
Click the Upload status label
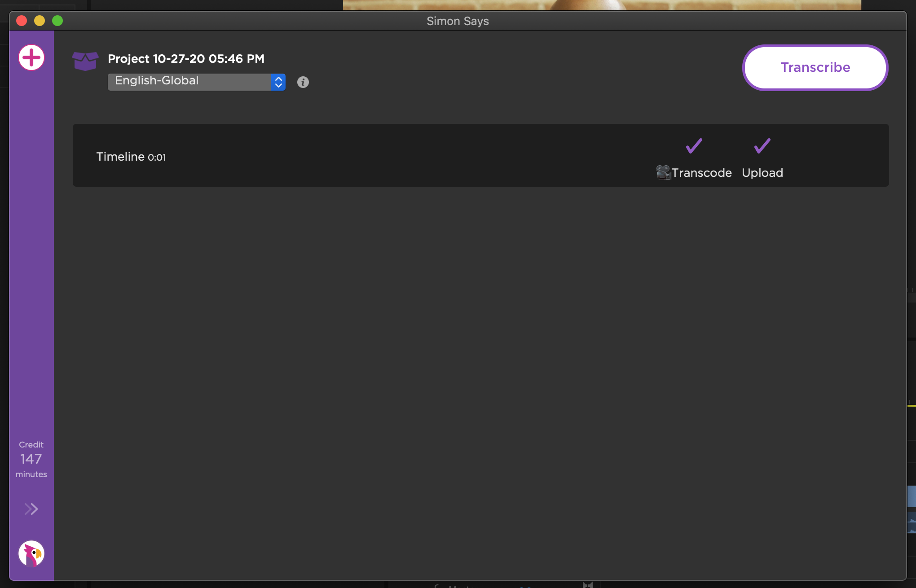point(762,173)
